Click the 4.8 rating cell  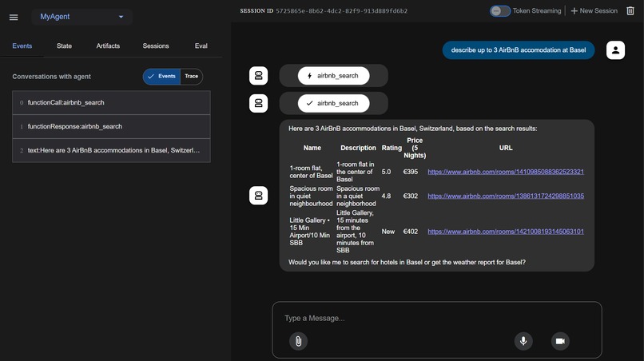(x=386, y=196)
